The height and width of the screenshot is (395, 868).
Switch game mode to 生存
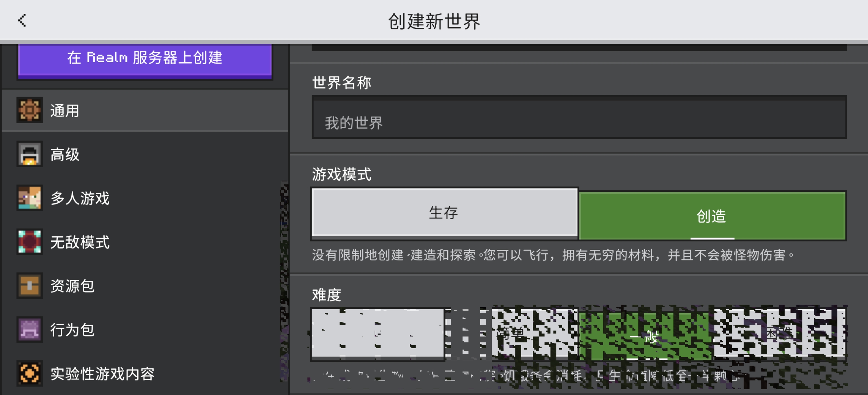pos(444,213)
